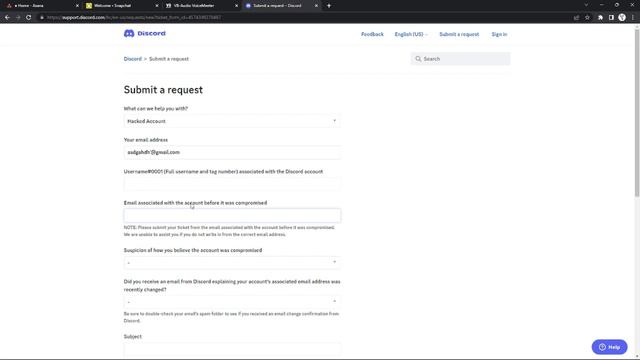
Task: Close the Submit a request Discord tab
Action: (316, 6)
